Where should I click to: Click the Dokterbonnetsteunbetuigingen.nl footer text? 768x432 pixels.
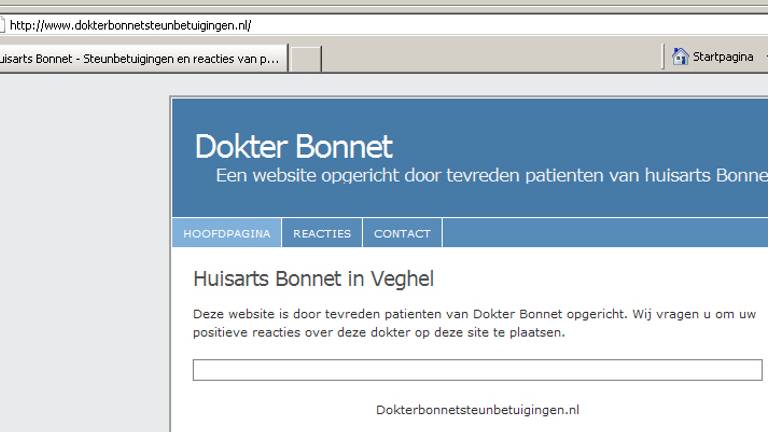coord(478,410)
